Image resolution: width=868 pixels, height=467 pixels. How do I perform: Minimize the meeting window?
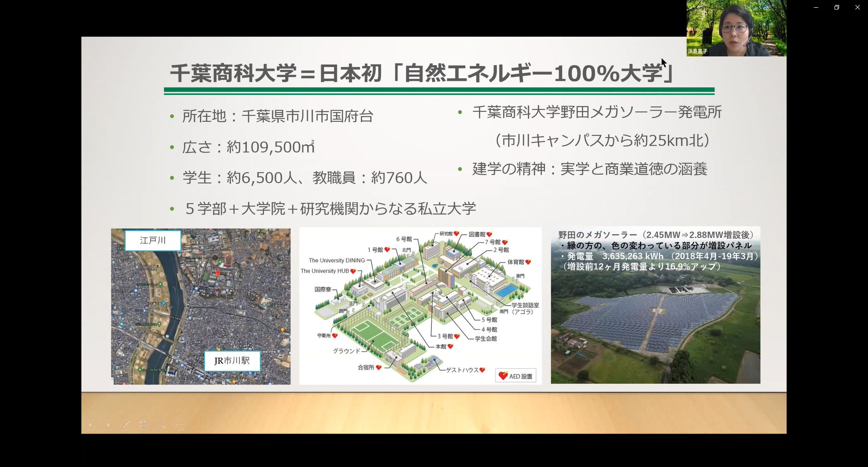coord(816,7)
